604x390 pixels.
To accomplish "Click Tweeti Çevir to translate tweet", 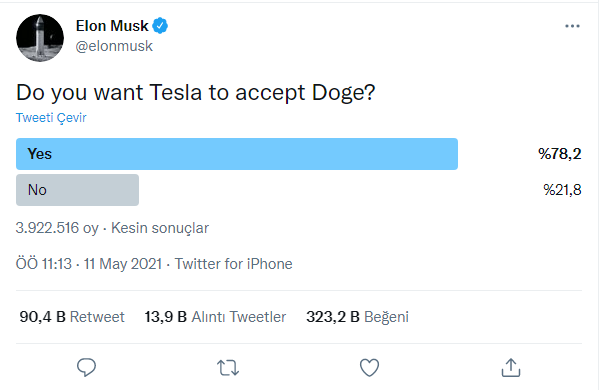I will 51,118.
